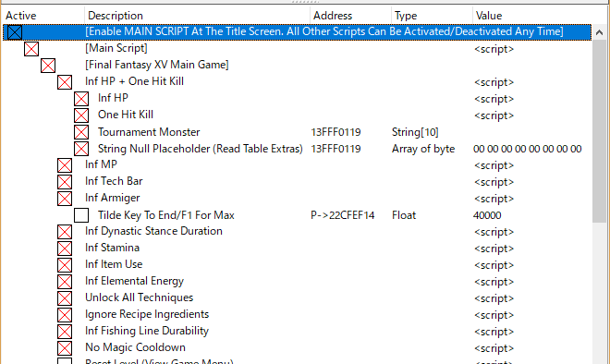Viewport: 610px width, 364px height.
Task: Toggle the One Hit Kill checkbox
Action: (81, 115)
